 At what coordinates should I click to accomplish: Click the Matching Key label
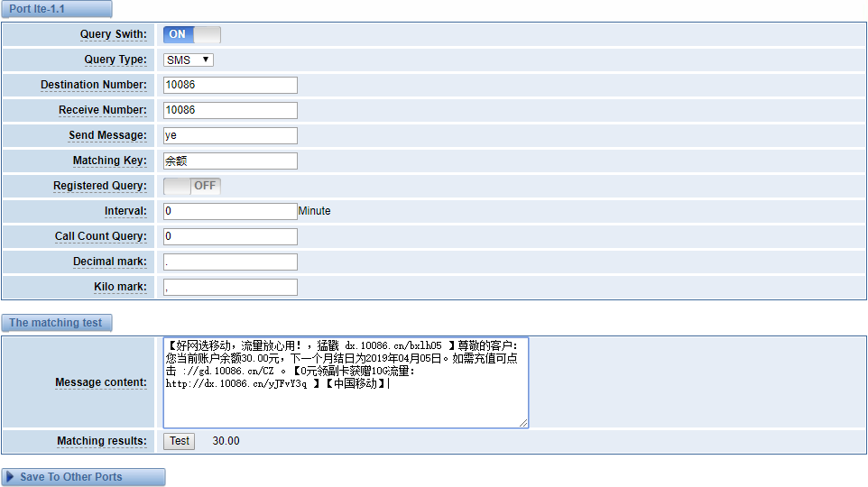click(109, 161)
